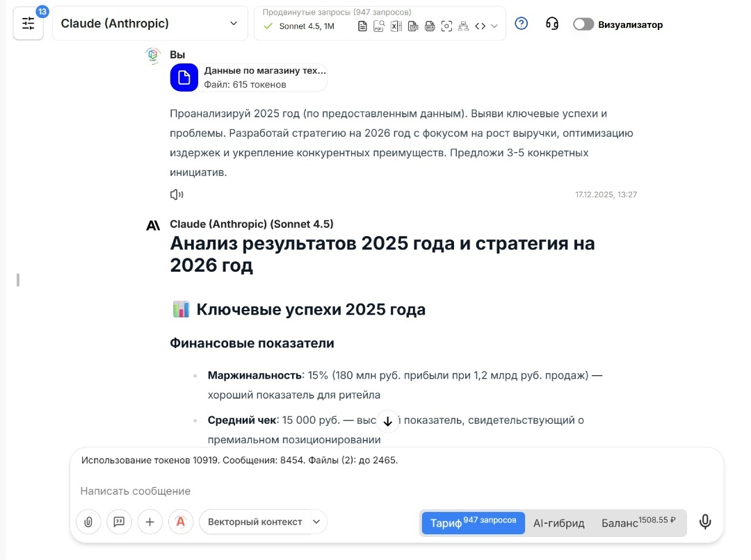Click the Anthropic logo beside the response
Viewport: 751px width, 560px height.
[x=153, y=225]
